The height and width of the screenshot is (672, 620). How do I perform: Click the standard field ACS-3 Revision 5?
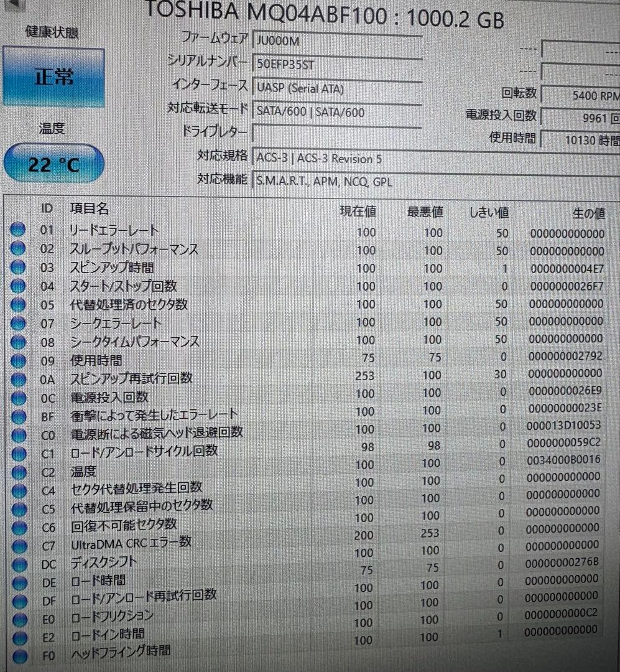(436, 159)
